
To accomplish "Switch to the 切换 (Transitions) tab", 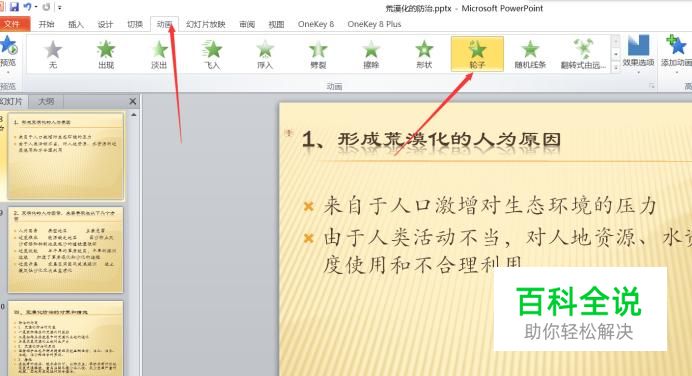I will [135, 24].
